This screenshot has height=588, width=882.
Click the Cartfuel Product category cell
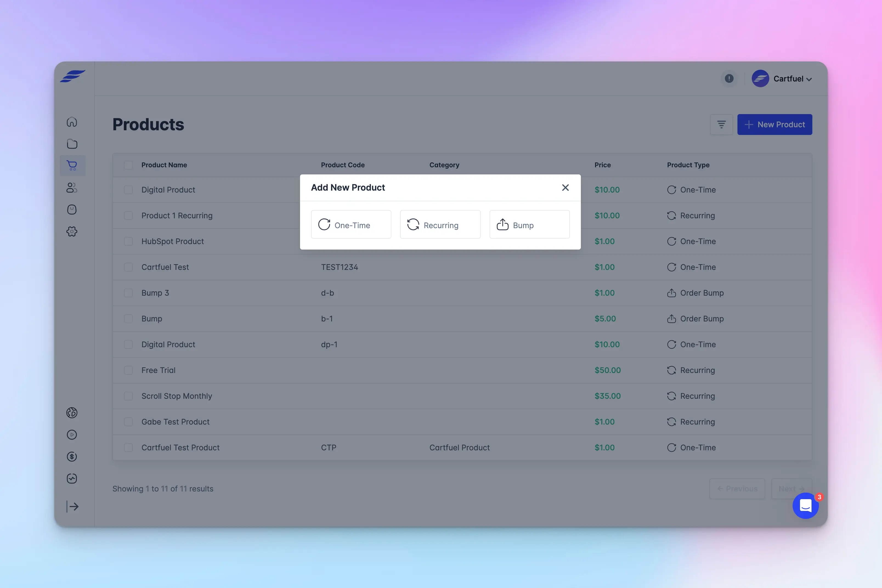[x=459, y=447]
